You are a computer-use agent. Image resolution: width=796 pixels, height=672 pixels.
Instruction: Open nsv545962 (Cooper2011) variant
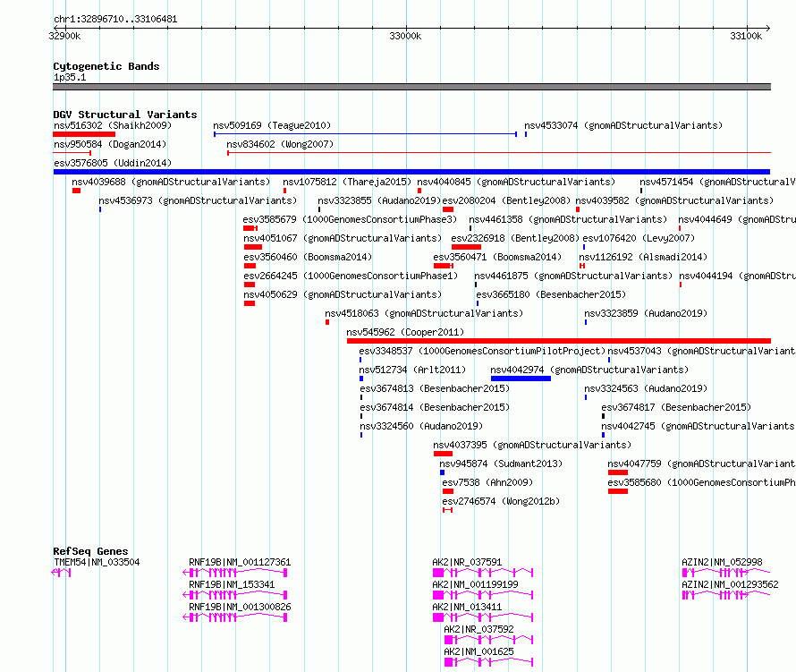405,332
